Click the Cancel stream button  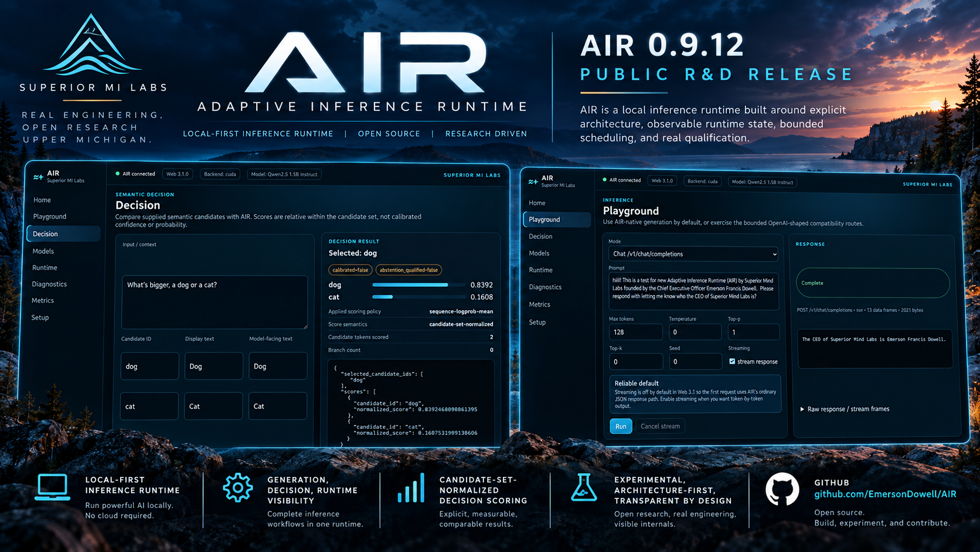pos(660,426)
